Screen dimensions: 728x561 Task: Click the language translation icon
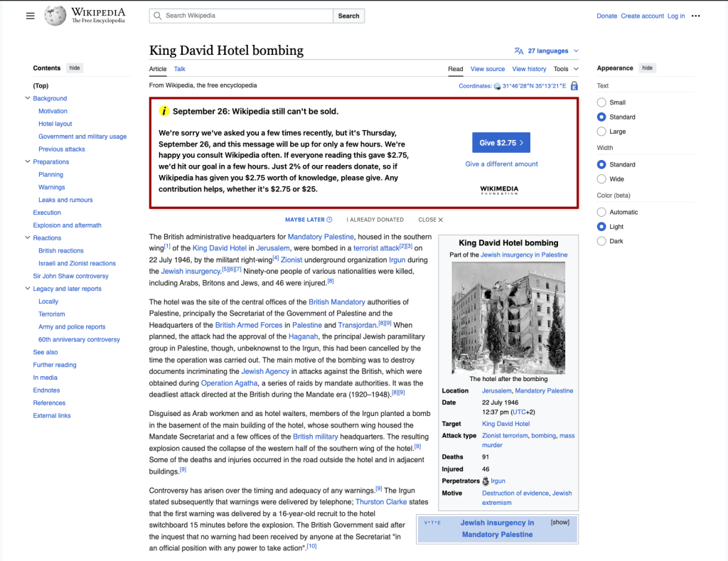click(519, 51)
